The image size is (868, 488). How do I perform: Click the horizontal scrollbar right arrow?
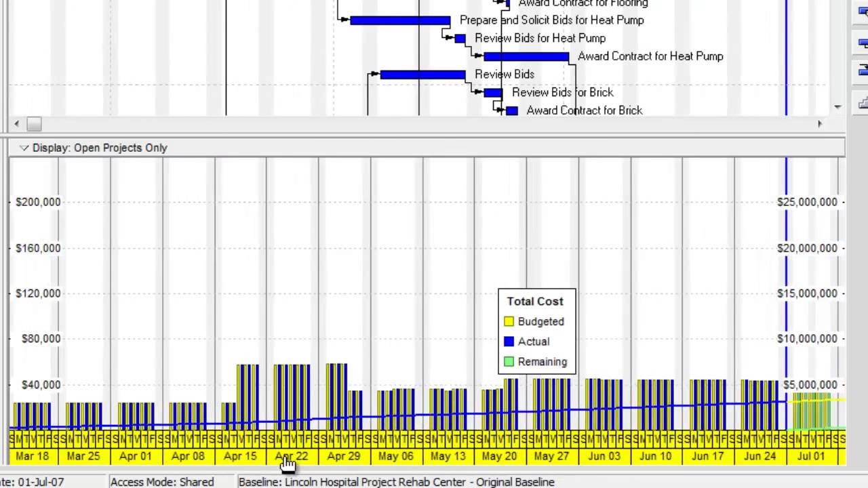[x=819, y=124]
